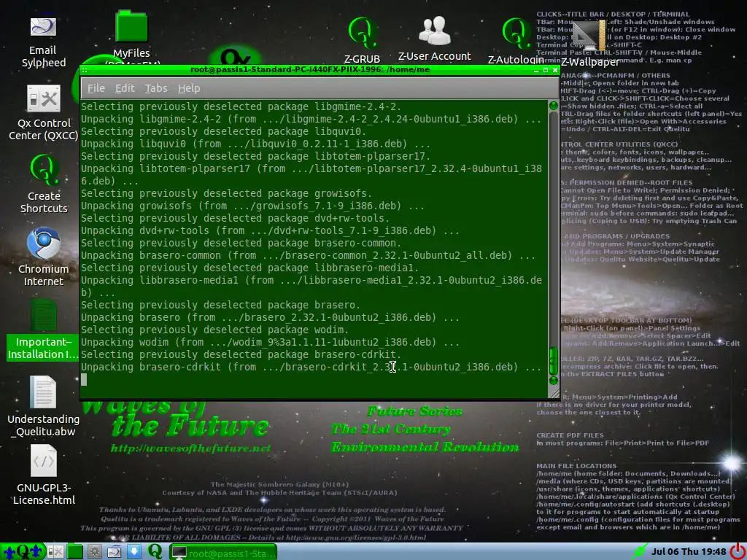Click 'Unpacking libquvi0' terminal line
Screen dimensions: 747x560
(255, 144)
